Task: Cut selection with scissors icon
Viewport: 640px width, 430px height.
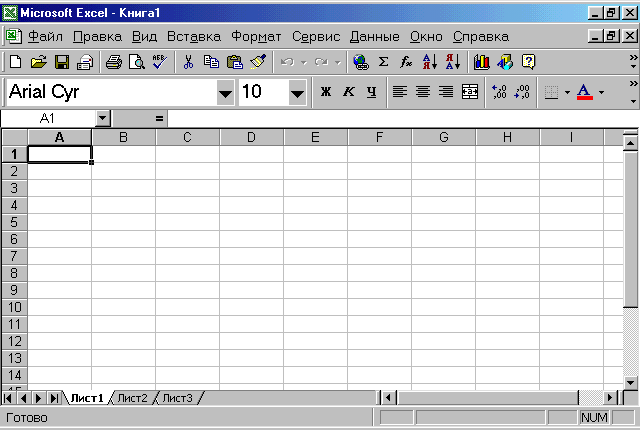Action: [188, 62]
